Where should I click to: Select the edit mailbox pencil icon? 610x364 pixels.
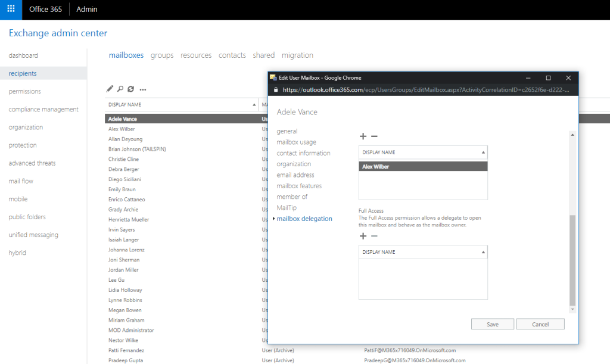[x=110, y=88]
